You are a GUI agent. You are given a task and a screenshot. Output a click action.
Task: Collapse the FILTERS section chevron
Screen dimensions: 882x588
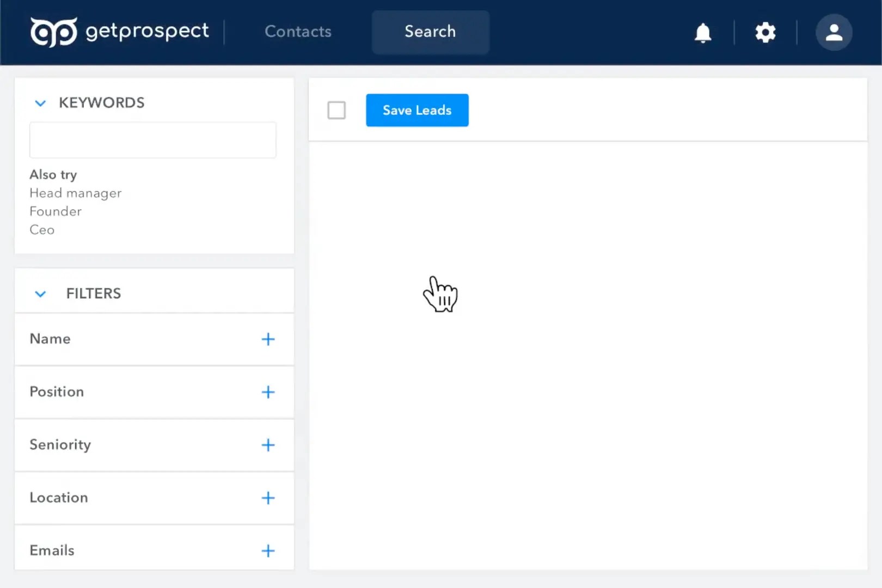(40, 294)
